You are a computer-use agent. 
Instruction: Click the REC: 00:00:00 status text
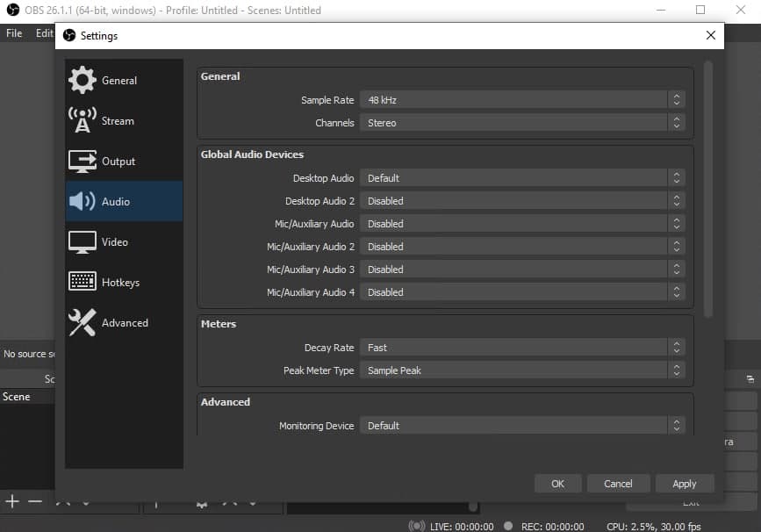(553, 527)
